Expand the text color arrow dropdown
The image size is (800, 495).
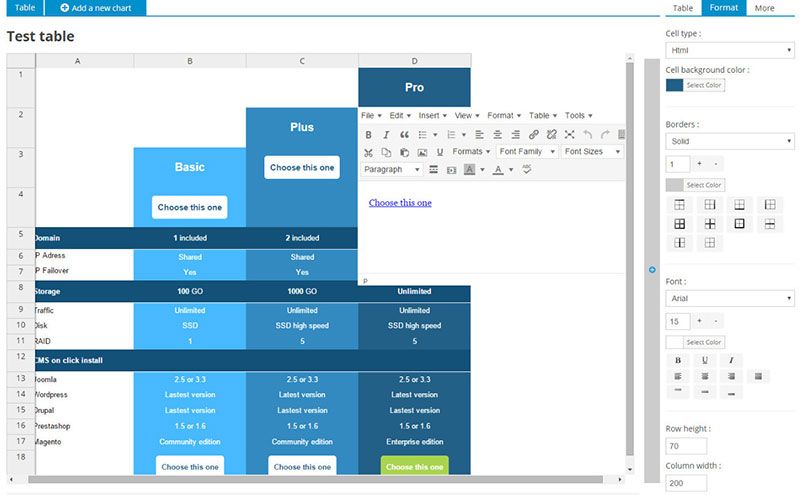point(511,169)
